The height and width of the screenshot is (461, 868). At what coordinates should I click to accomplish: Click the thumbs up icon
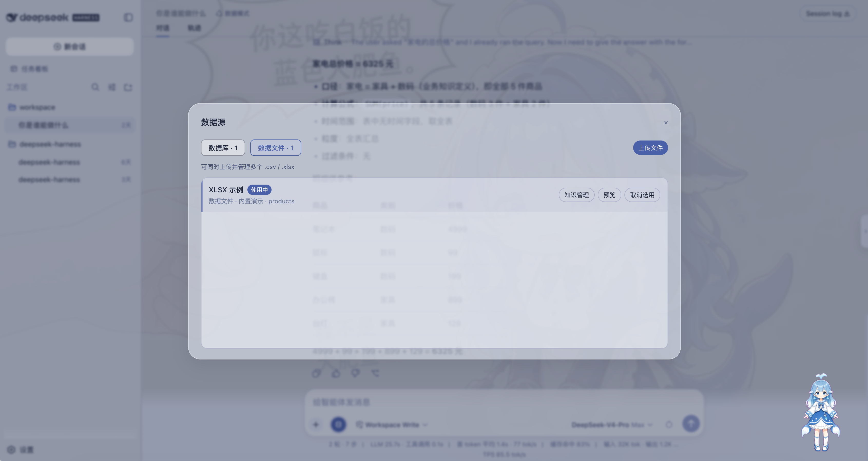(336, 373)
